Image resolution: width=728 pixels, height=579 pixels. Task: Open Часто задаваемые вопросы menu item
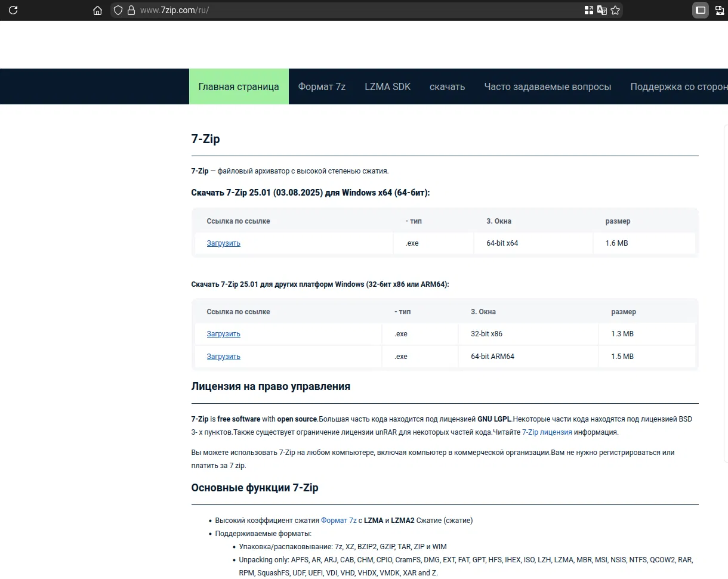[x=548, y=86]
